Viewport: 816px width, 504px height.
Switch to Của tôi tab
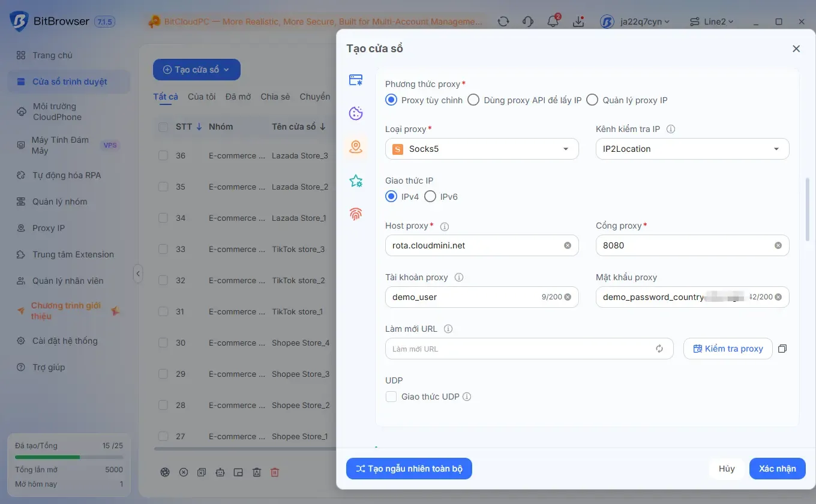tap(202, 97)
